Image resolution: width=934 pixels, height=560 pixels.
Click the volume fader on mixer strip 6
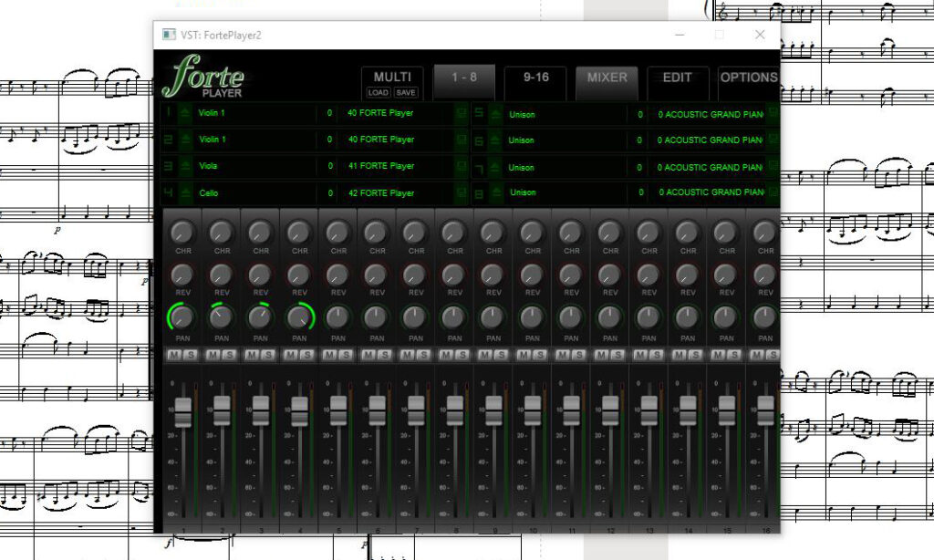coord(377,410)
